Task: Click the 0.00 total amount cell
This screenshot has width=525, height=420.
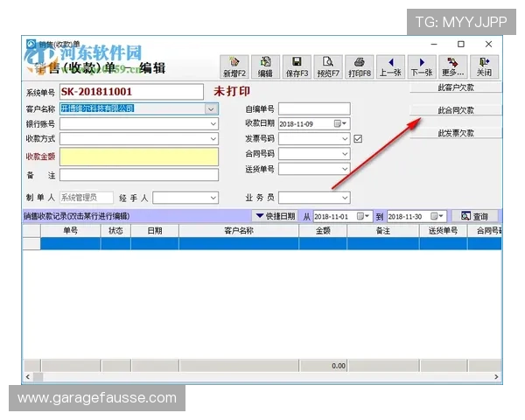Action: tap(323, 366)
